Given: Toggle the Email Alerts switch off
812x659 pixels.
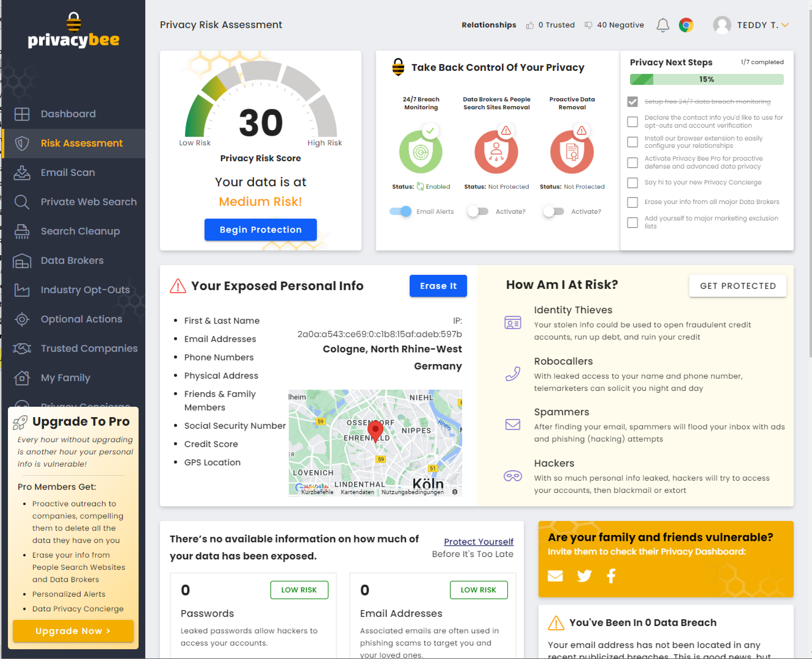Looking at the screenshot, I should tap(401, 211).
